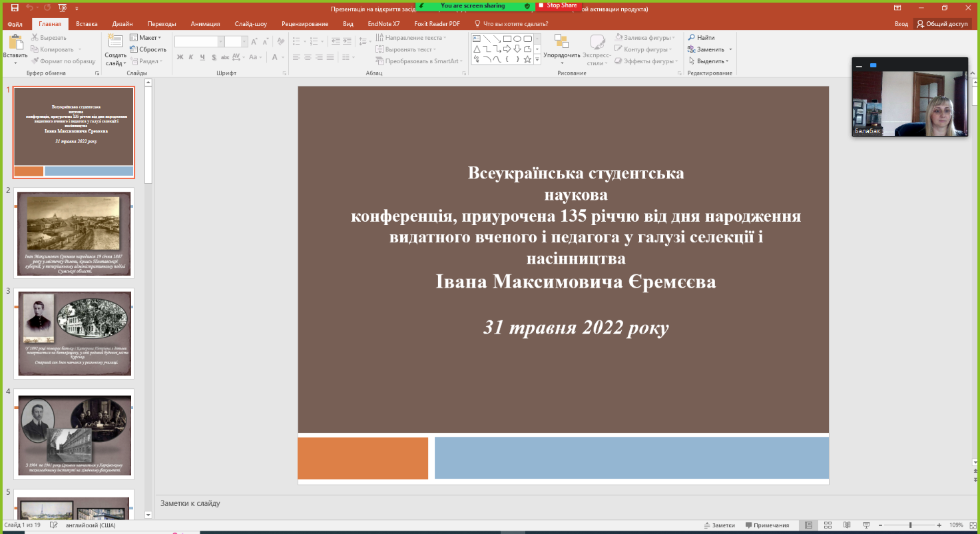Select slide 3 thumbnail in slide panel
This screenshot has height=534, width=980.
click(74, 333)
